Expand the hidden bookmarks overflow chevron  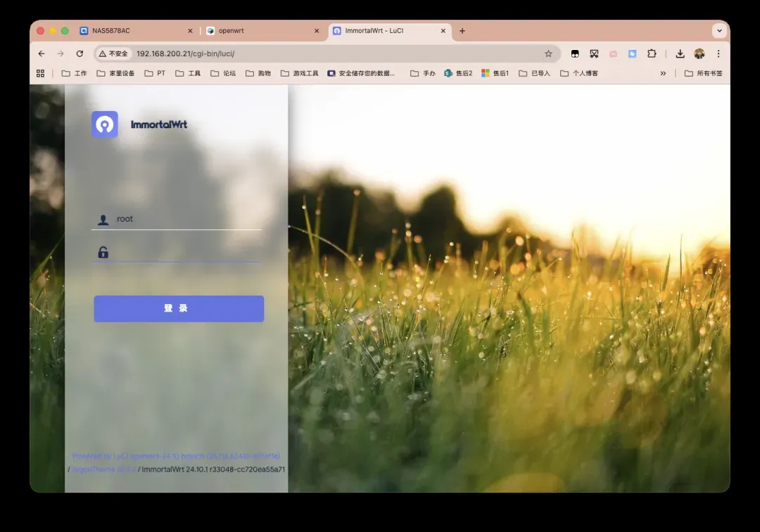point(663,73)
